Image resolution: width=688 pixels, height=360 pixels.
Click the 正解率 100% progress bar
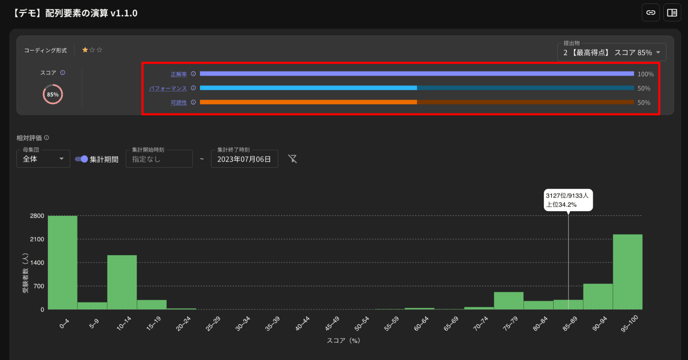(417, 74)
